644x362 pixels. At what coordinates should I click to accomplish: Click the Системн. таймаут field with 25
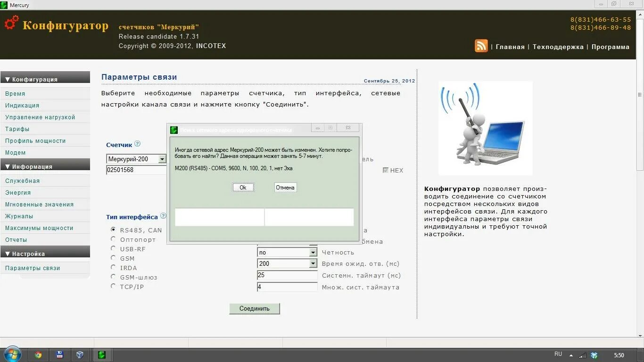click(287, 275)
